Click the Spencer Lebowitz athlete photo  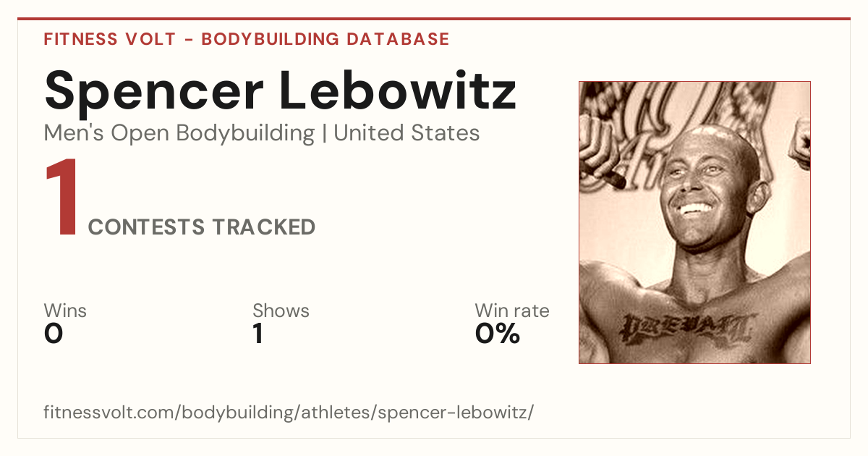[x=694, y=222]
